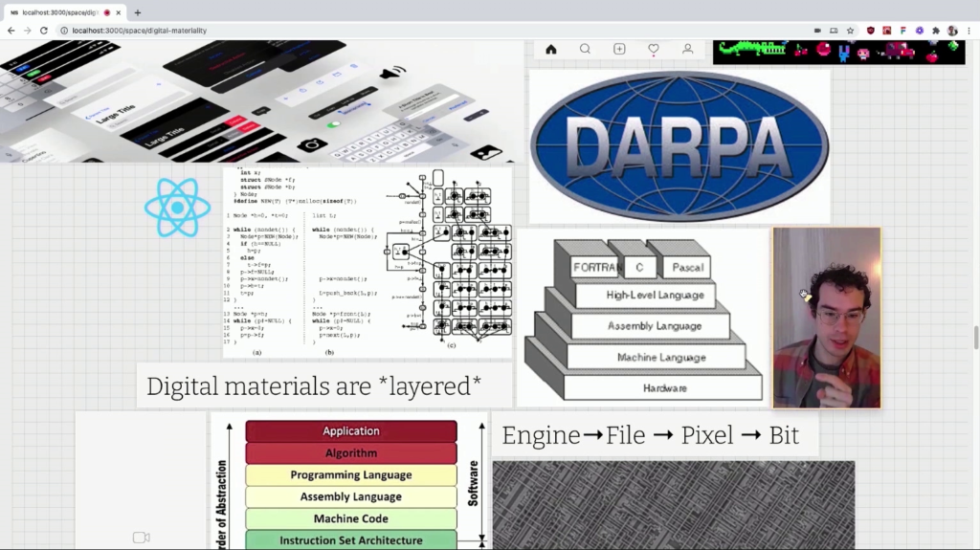Screen dimensions: 980x550
Task: Open Chrome's three-dot menu
Action: [969, 30]
